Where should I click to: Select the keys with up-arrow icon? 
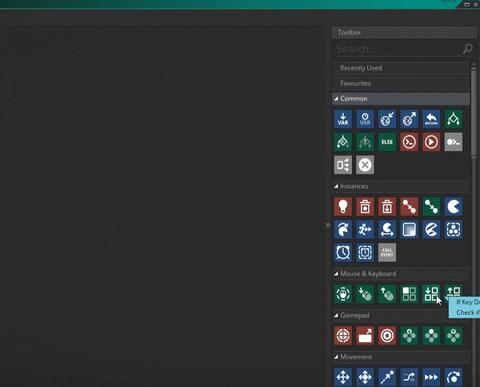coord(453,292)
